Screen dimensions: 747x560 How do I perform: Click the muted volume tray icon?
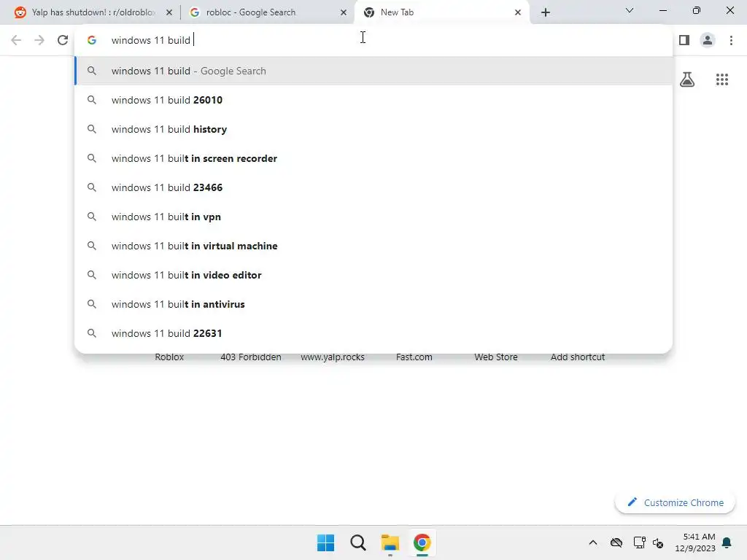pos(659,542)
